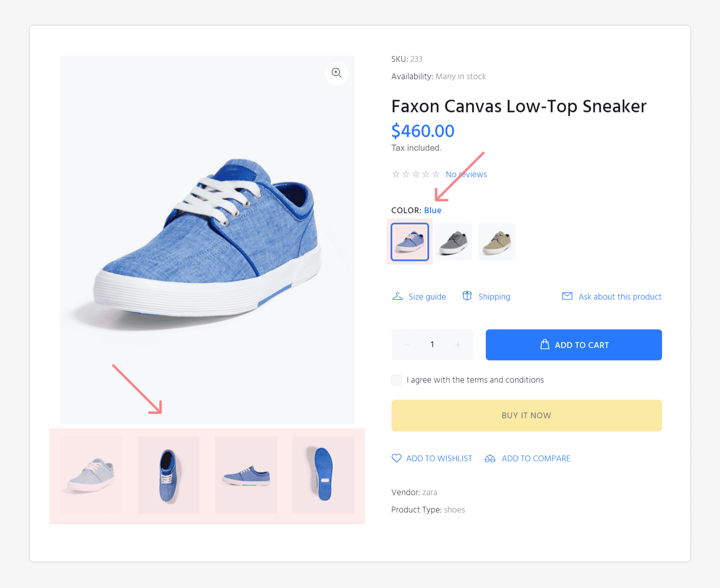Click the scales icon for Add to Compare
720x588 pixels.
click(x=490, y=458)
